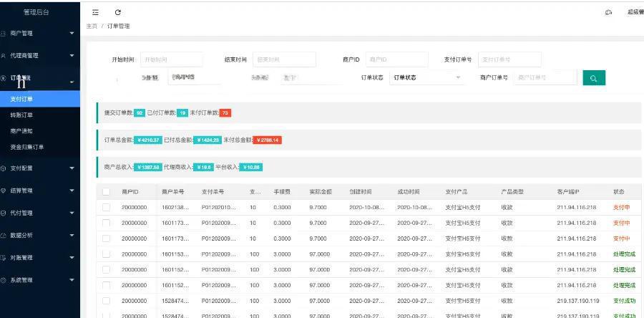This screenshot has width=644, height=318.
Task: Click the gear icon beside 系统管理
Action: coord(4,280)
